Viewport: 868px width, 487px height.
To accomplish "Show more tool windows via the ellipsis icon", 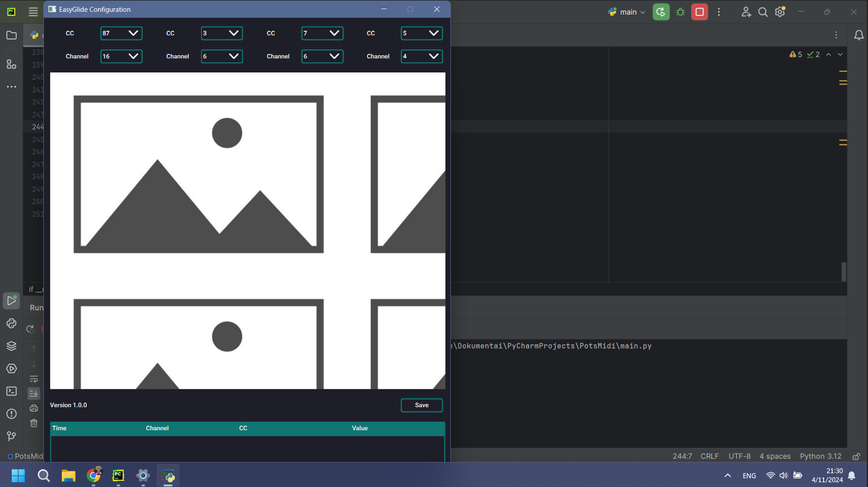I will pos(11,86).
